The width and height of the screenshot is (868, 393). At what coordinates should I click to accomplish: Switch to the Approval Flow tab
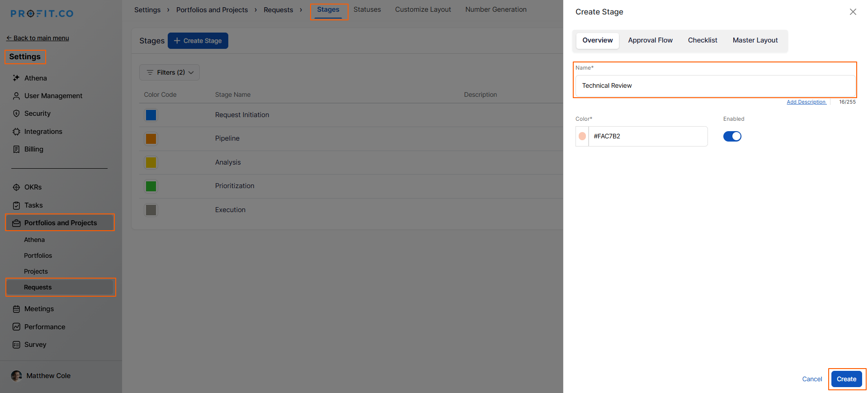click(x=650, y=40)
